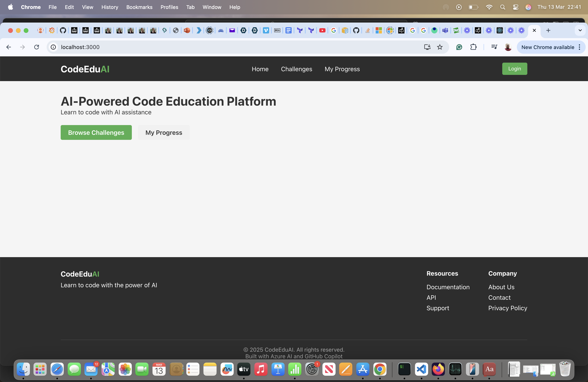The height and width of the screenshot is (382, 588).
Task: Bookmark page with star icon
Action: click(x=440, y=47)
